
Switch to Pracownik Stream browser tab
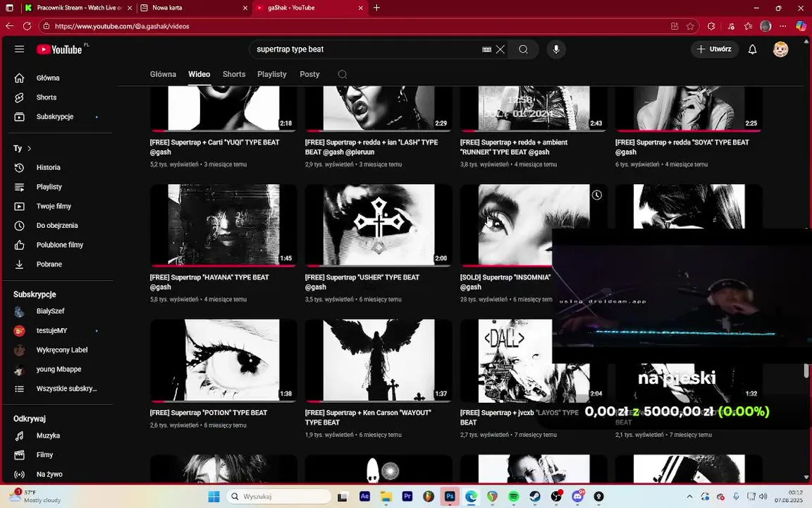click(x=79, y=8)
